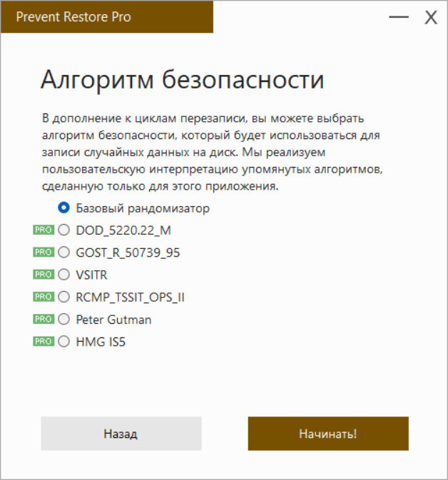Click the Prevent Restore Pro title label

[x=73, y=17]
